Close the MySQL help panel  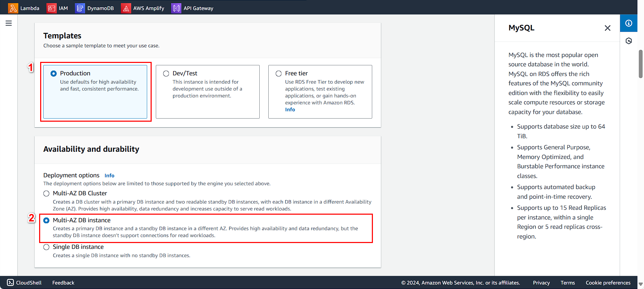click(607, 28)
